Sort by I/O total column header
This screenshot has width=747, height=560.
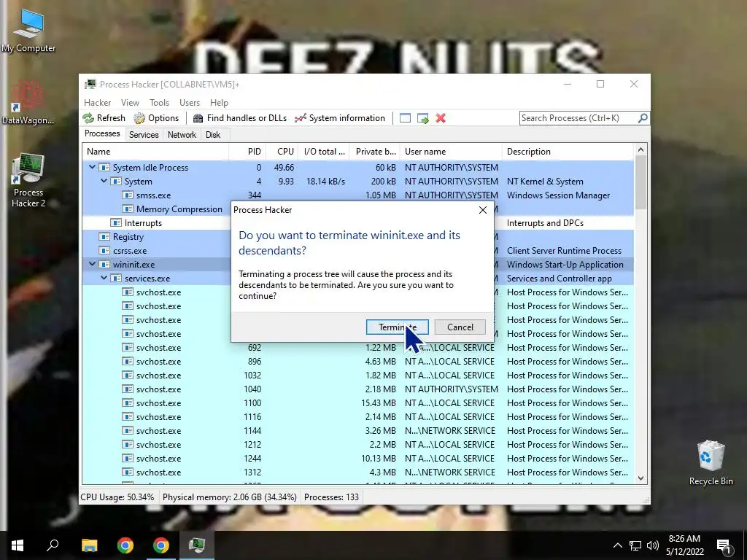click(x=323, y=152)
